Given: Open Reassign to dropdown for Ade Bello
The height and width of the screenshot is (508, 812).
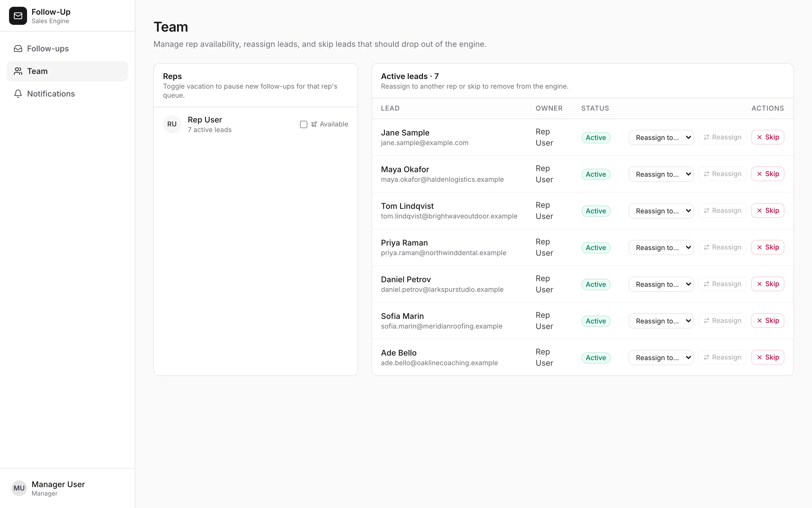Looking at the screenshot, I should click(661, 358).
